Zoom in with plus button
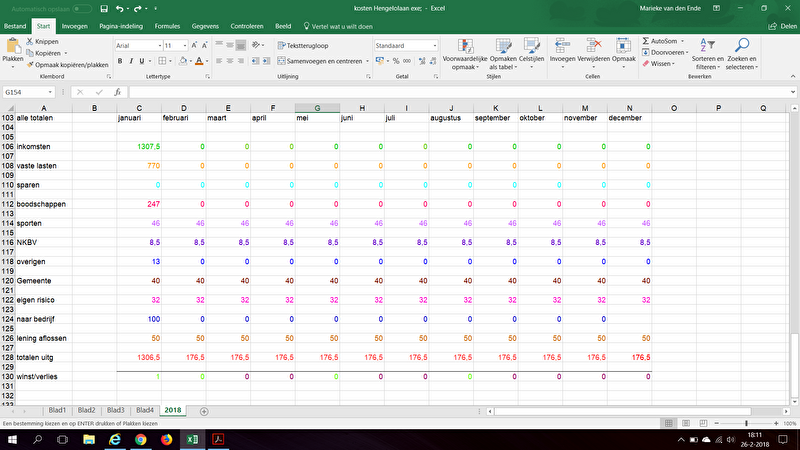 click(x=776, y=423)
